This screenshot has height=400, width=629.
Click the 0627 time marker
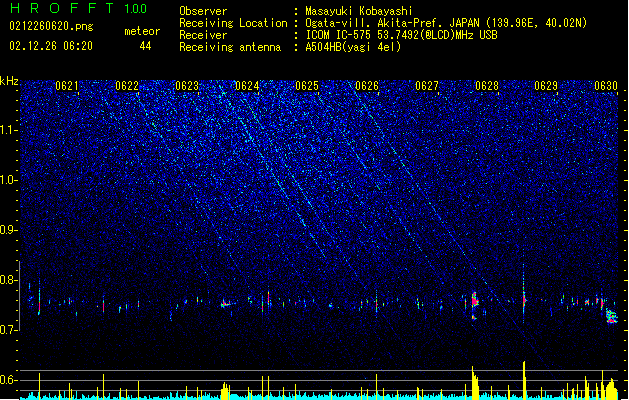coord(427,86)
